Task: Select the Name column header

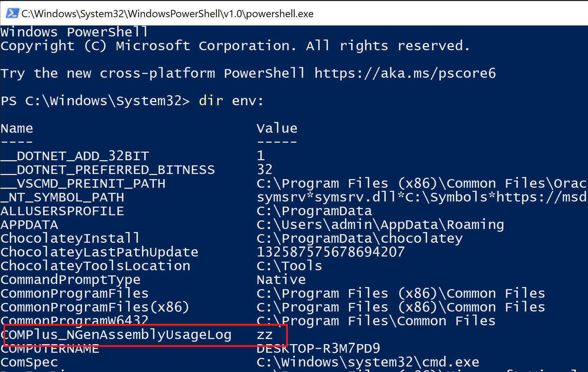Action: 17,128
